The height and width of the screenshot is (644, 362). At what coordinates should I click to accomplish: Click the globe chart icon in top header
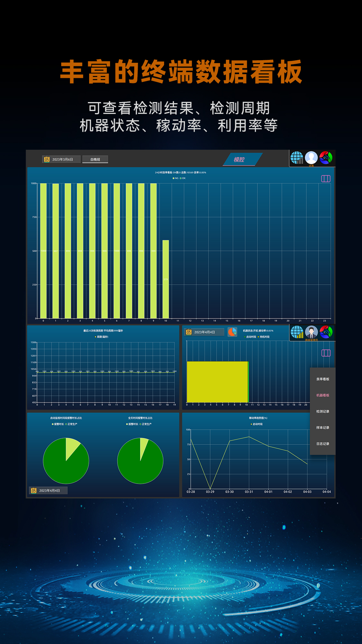click(x=297, y=158)
